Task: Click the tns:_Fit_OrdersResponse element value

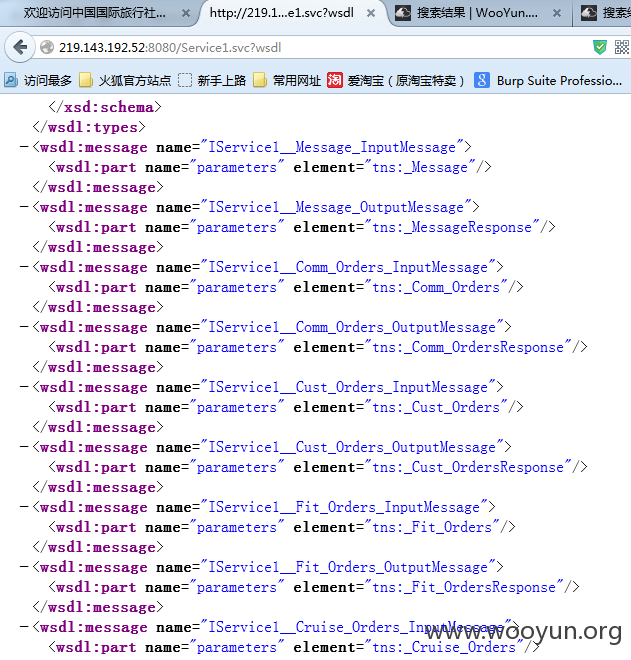Action: pyautogui.click(x=464, y=587)
